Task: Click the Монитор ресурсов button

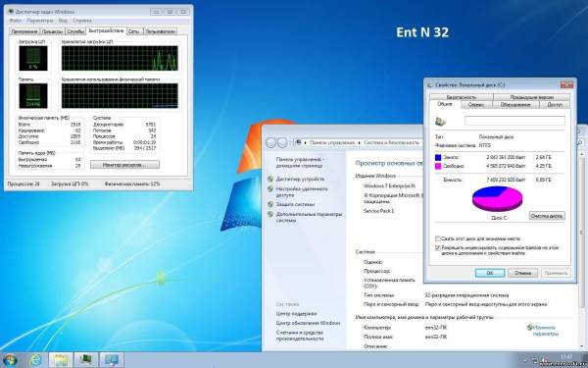Action: (124, 165)
